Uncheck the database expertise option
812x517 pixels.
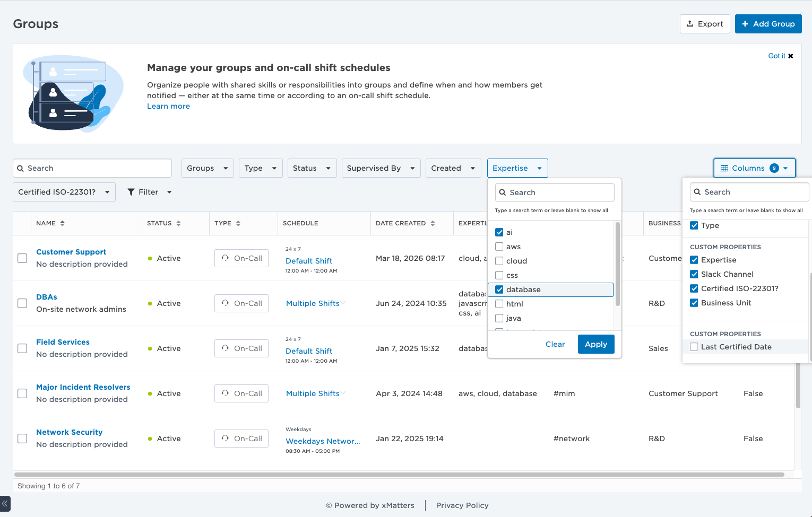(499, 290)
